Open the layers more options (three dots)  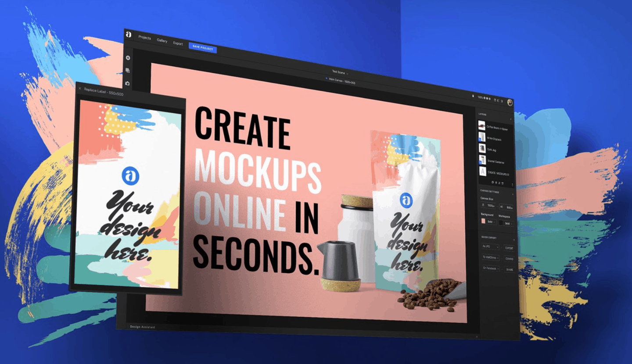(x=512, y=185)
